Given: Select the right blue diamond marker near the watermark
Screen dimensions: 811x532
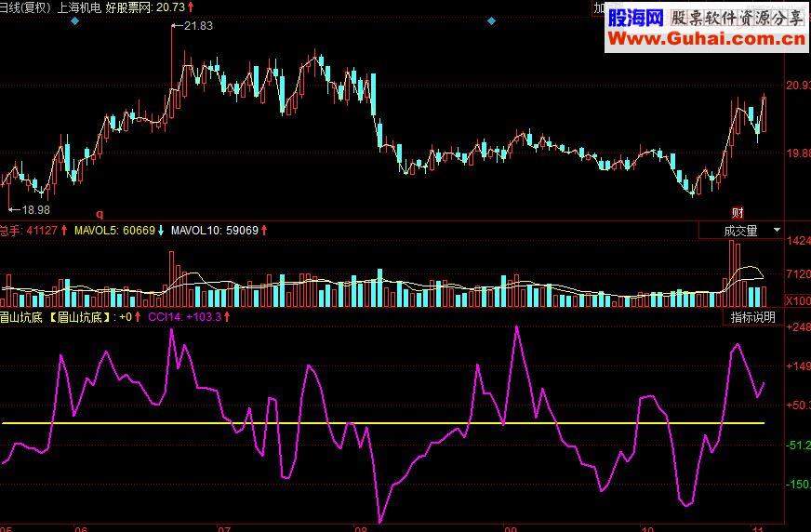Looking at the screenshot, I should 491,21.
